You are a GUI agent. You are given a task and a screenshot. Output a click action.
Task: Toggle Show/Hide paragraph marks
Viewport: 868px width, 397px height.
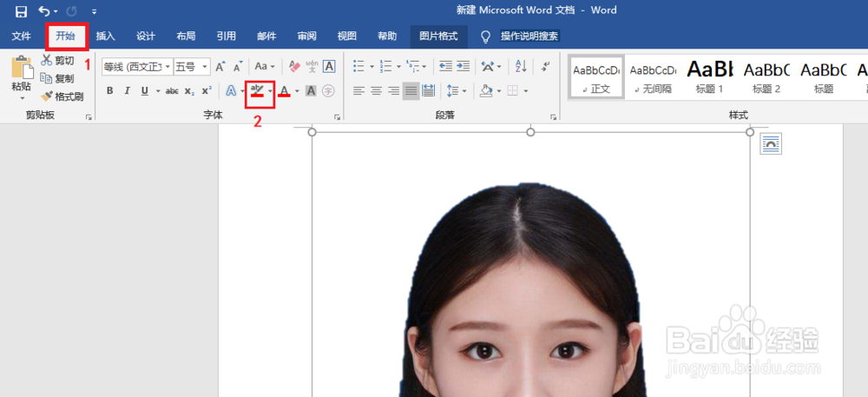(x=546, y=66)
